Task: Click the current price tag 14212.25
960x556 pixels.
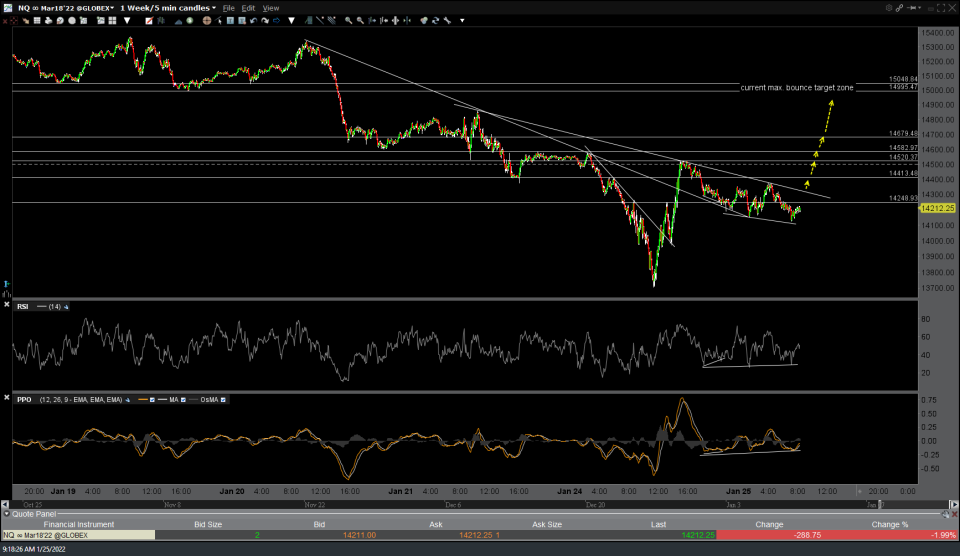Action: 937,208
